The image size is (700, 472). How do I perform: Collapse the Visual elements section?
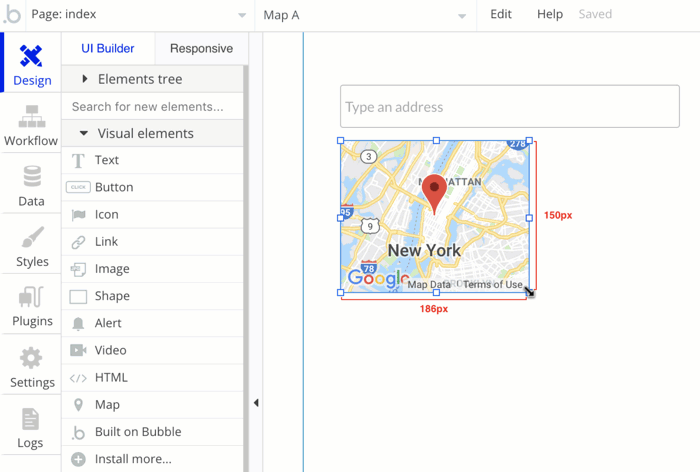point(153,133)
